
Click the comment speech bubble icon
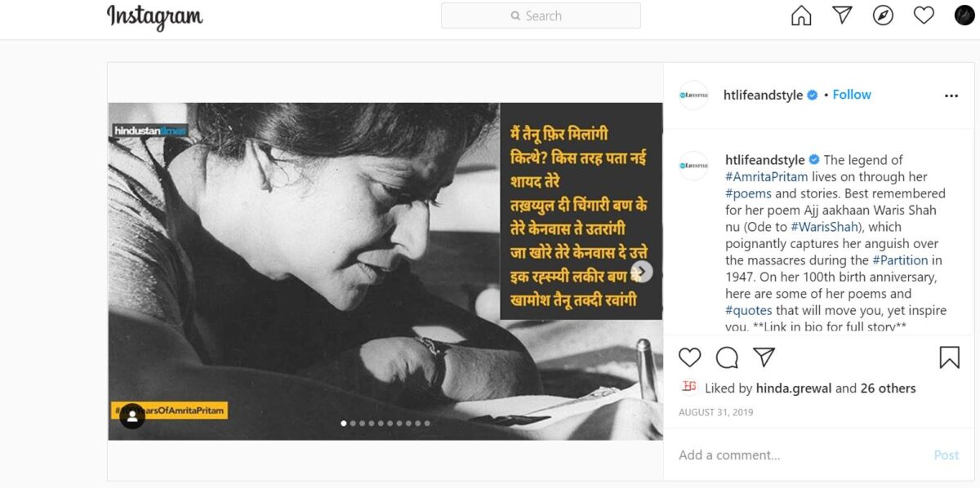click(x=727, y=357)
